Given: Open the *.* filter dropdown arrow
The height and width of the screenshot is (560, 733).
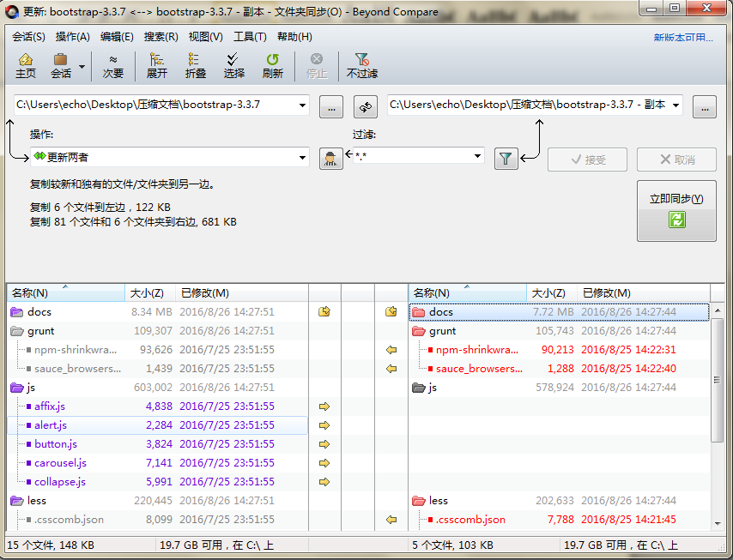Looking at the screenshot, I should point(478,159).
